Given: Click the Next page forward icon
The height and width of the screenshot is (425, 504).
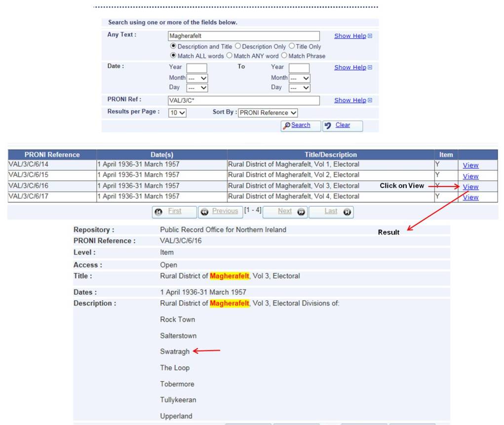Looking at the screenshot, I should 301,212.
